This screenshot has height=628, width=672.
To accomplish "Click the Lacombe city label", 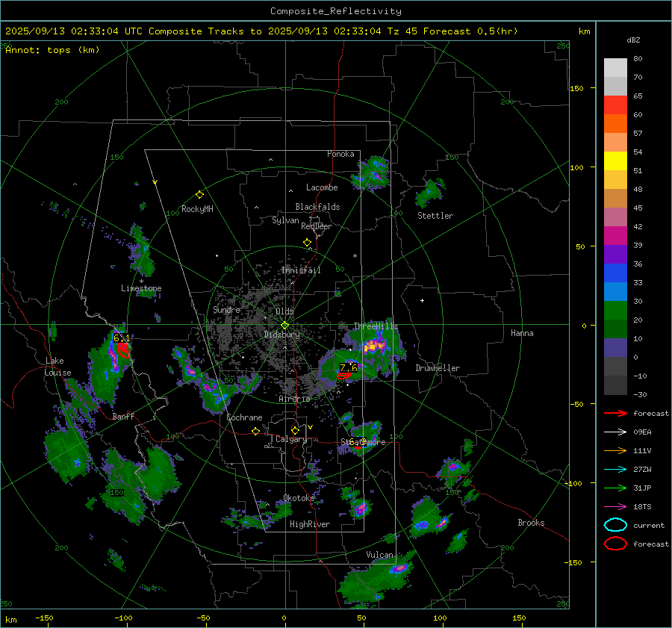I will click(322, 187).
